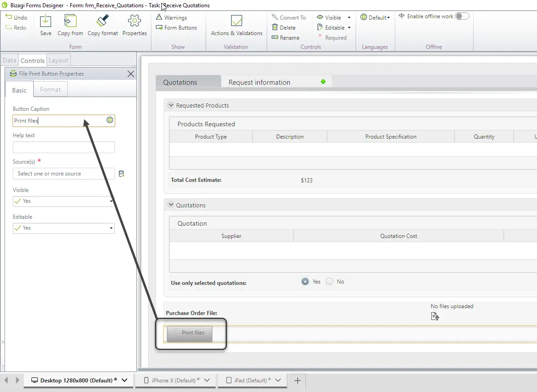Screen dimensions: 537x392
Task: Show form Warnings
Action: [x=171, y=17]
